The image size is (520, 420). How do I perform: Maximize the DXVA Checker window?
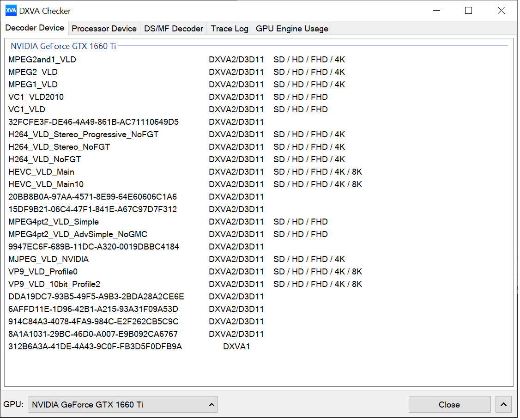pos(468,11)
